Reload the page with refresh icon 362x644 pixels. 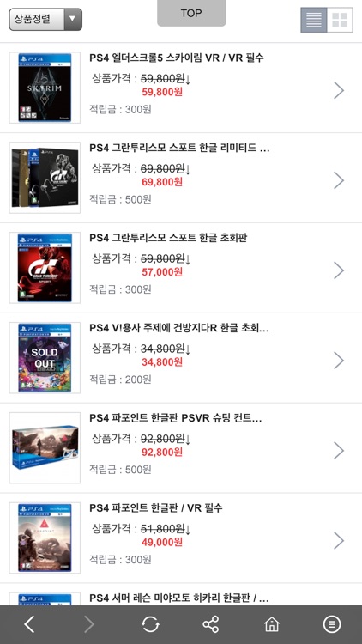150,624
